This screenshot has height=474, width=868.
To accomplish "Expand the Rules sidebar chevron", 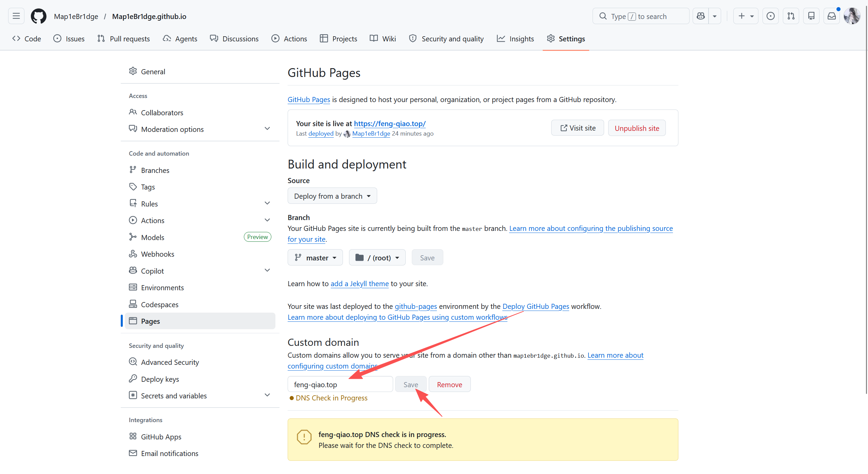I will point(267,203).
